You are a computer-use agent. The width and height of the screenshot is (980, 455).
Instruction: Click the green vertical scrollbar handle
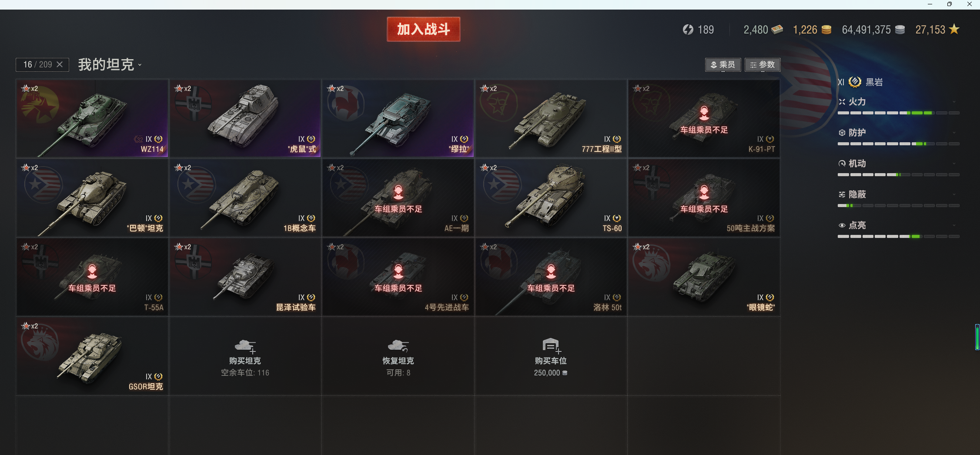[x=977, y=337]
